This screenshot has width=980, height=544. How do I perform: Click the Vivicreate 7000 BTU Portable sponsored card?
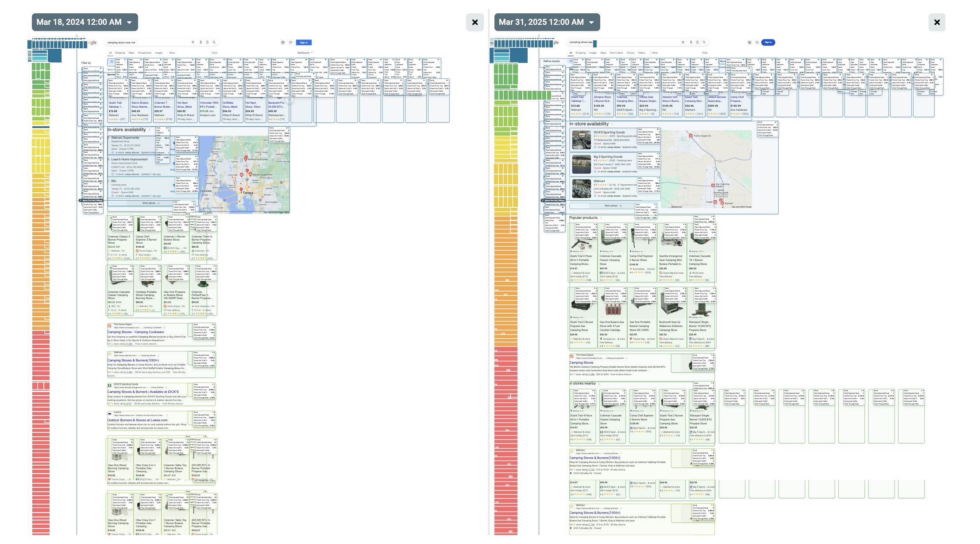tap(209, 101)
